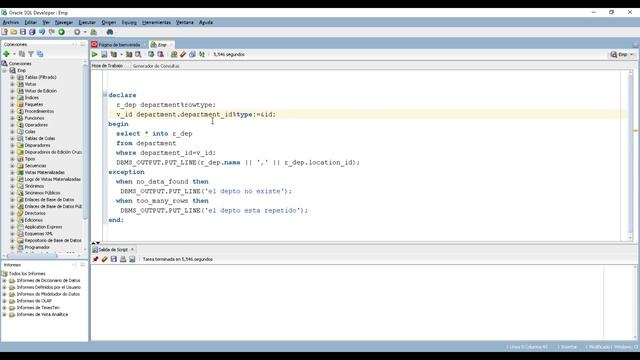Open the Archivo menu
640x360 pixels.
(x=11, y=22)
